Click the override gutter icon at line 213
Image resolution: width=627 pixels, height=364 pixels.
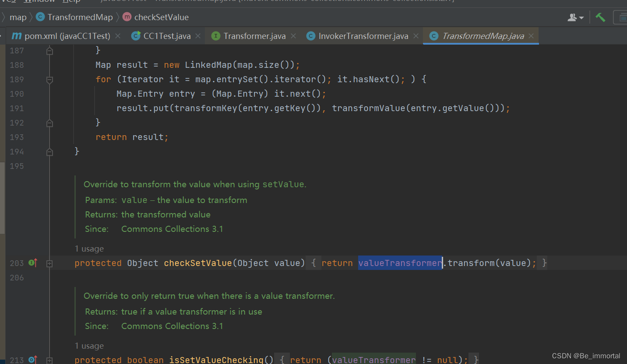33,360
